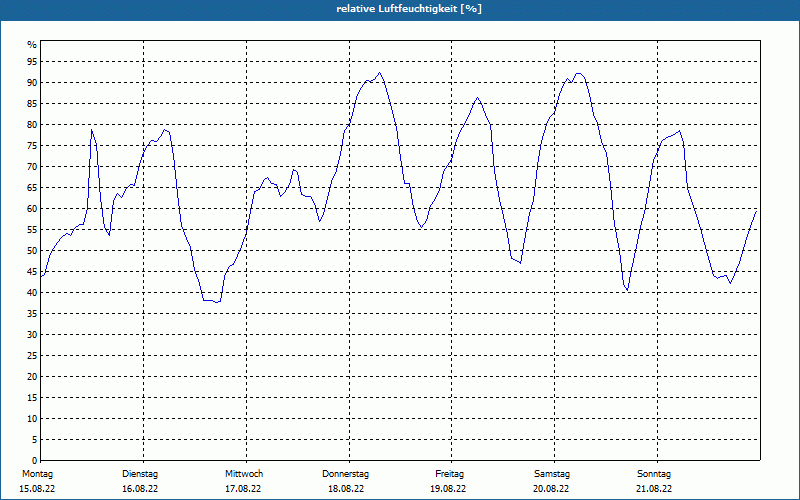
Task: Click the '70' y-axis value
Action: 32,167
